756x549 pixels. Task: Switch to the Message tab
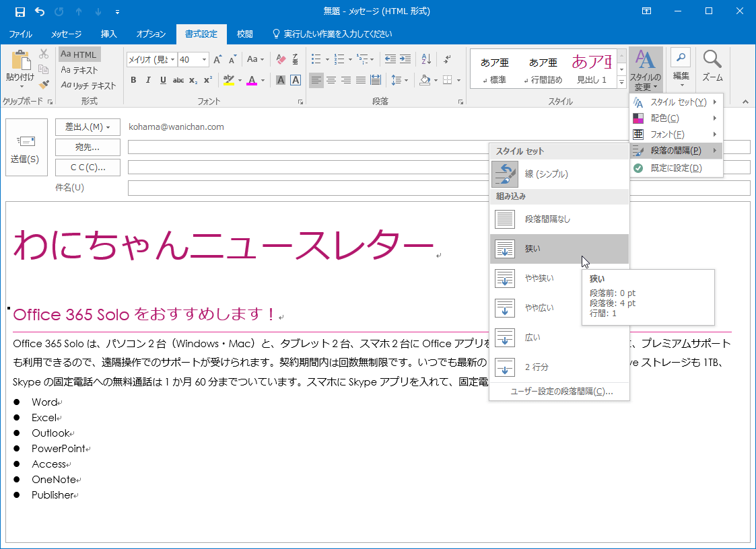click(x=67, y=34)
